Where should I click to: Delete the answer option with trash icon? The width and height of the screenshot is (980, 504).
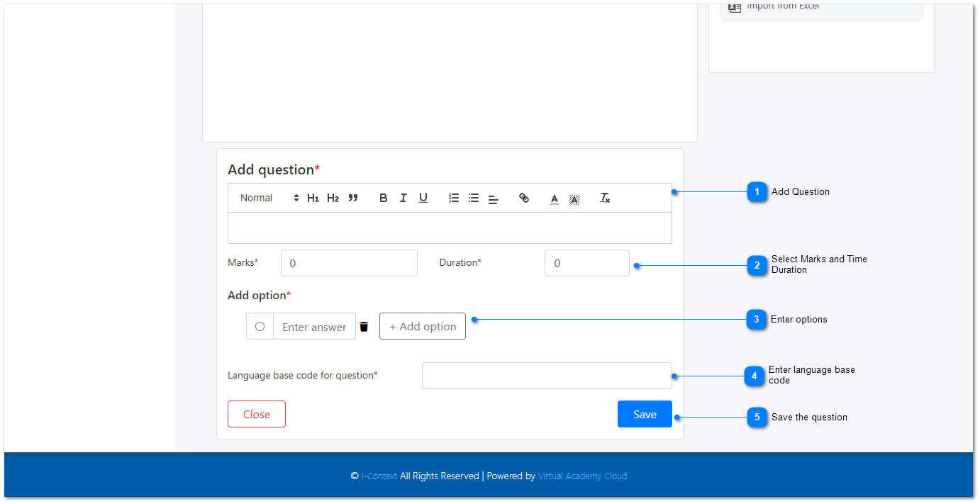364,327
